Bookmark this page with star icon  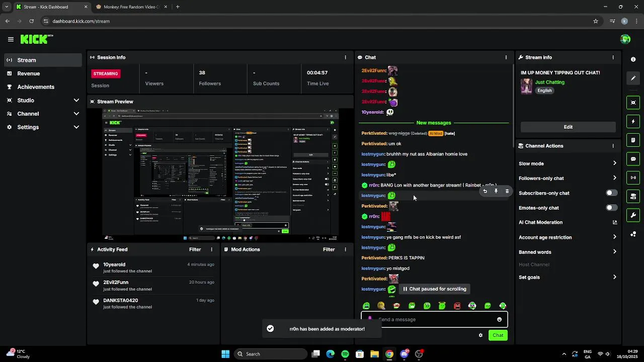[596, 21]
